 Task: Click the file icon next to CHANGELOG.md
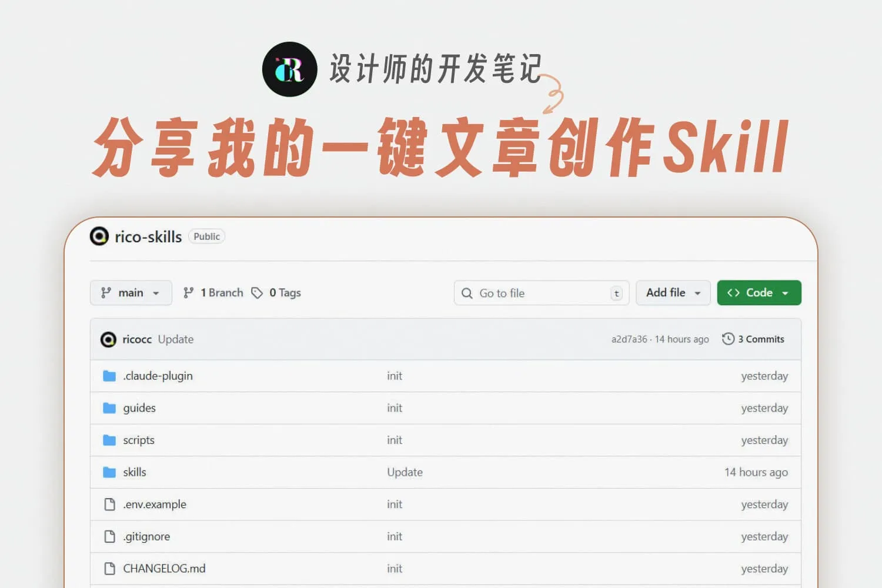[109, 568]
